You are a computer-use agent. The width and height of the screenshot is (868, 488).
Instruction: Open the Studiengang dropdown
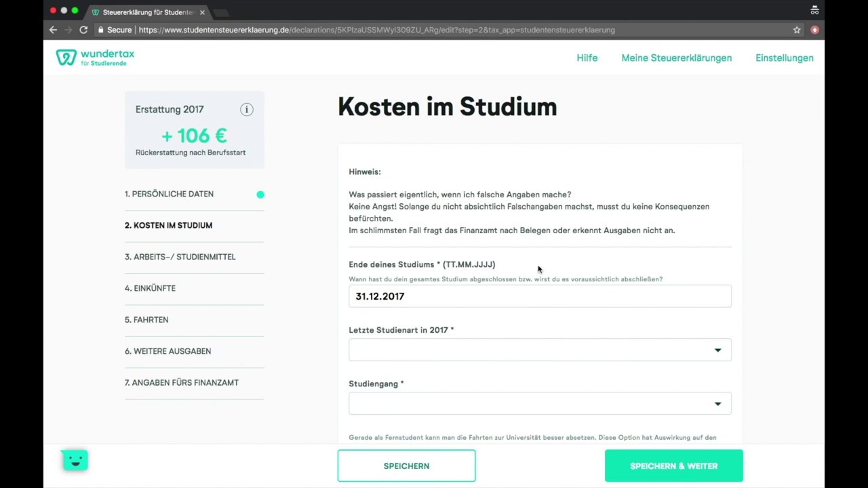(540, 403)
